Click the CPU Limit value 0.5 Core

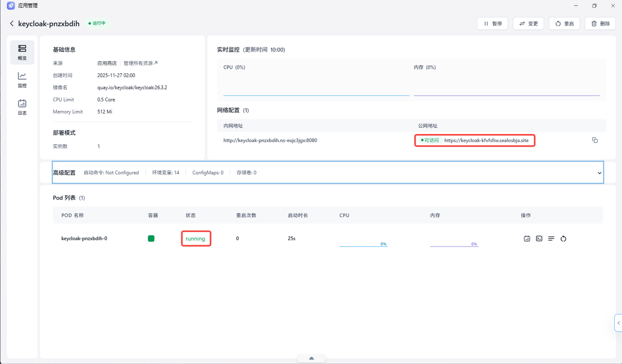click(x=106, y=99)
